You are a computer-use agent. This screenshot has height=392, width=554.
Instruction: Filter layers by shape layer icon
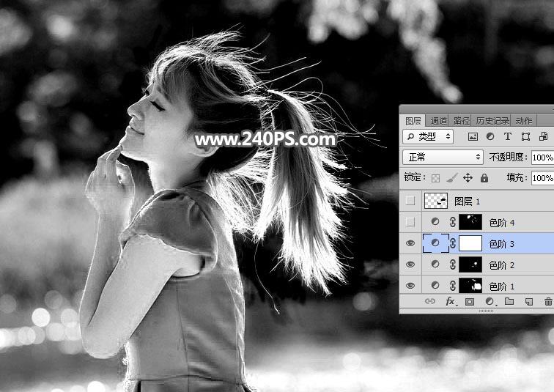point(525,137)
